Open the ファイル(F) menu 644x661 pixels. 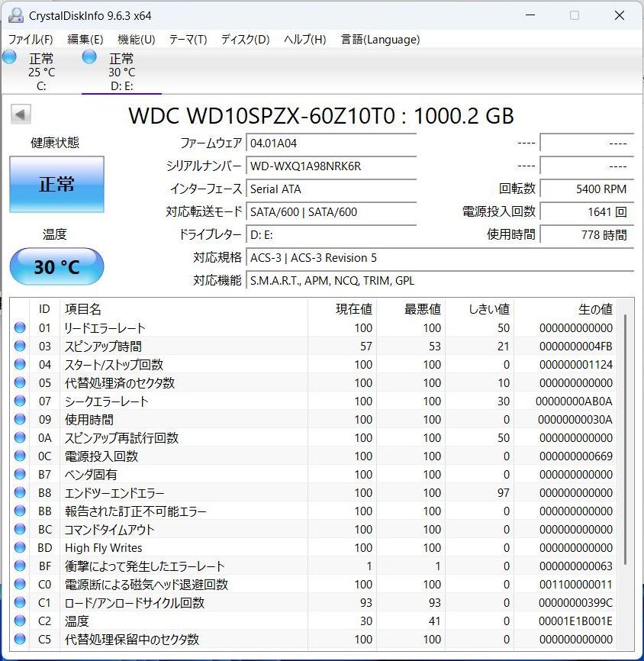31,40
